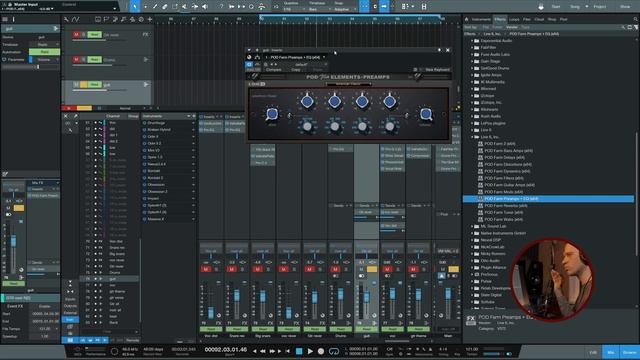Click the Record button in transport

click(x=321, y=351)
